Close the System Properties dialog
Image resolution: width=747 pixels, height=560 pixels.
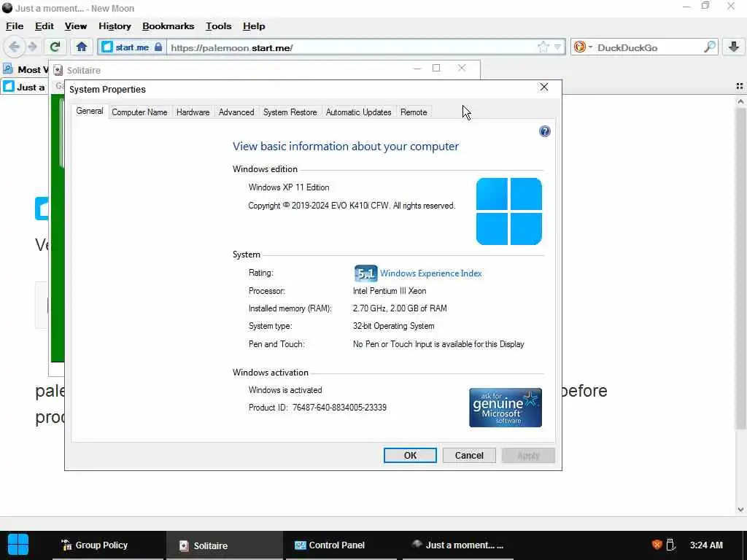tap(544, 87)
